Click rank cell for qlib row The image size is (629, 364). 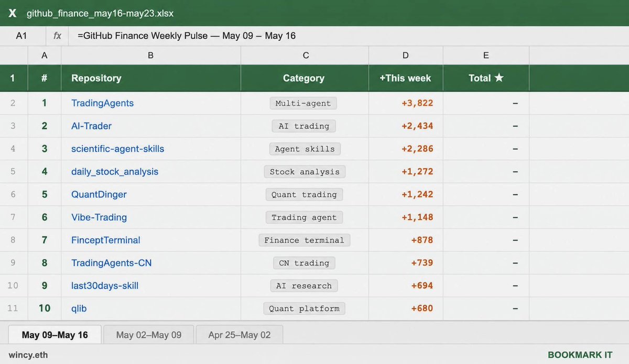tap(45, 308)
